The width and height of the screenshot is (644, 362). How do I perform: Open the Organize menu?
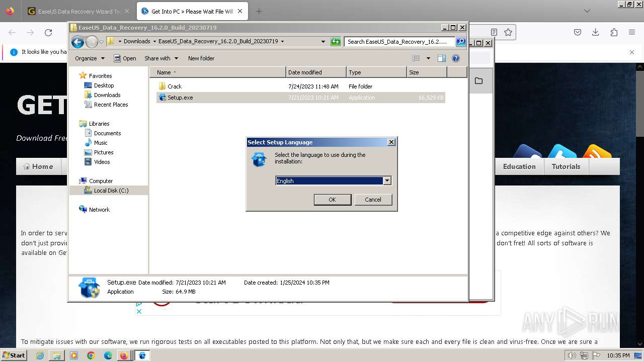coord(90,58)
